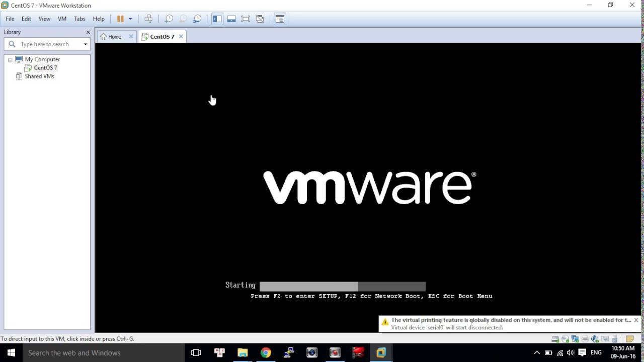Screen dimensions: 644x362
Task: Open the Help menu
Action: (x=99, y=19)
